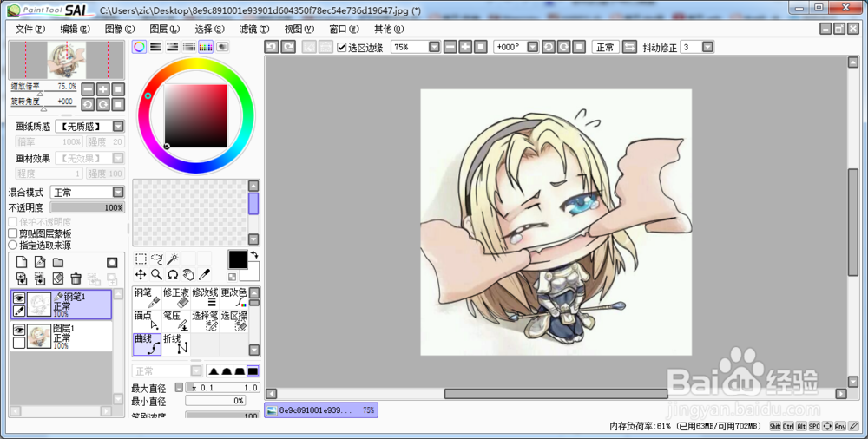This screenshot has width=868, height=439.
Task: Create a new layer folder
Action: pos(58,262)
